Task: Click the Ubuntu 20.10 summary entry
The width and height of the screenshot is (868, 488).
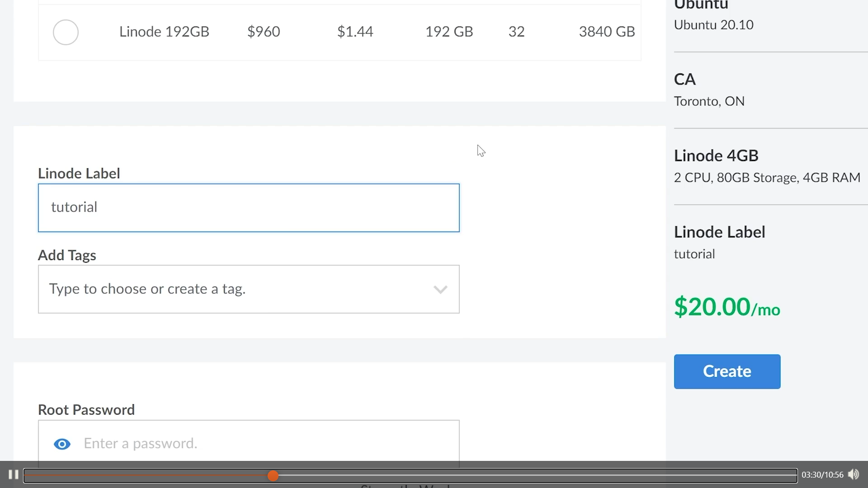Action: [713, 25]
